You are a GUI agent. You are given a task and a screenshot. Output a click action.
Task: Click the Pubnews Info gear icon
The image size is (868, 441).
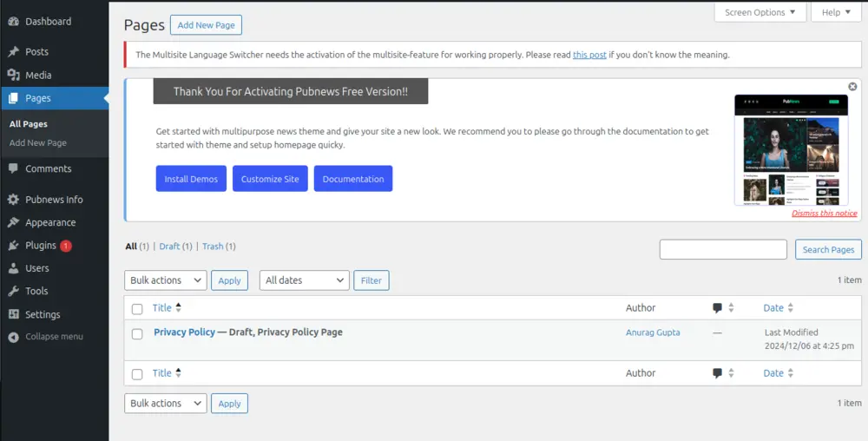pyautogui.click(x=13, y=199)
